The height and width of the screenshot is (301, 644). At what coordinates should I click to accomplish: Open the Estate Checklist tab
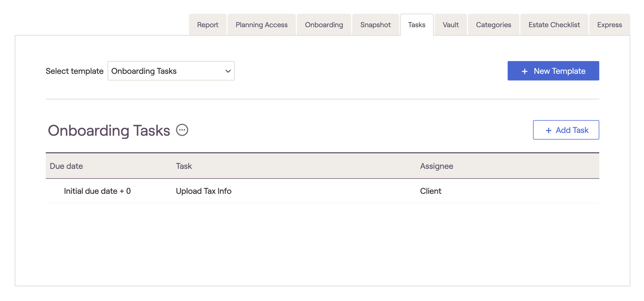click(x=554, y=25)
